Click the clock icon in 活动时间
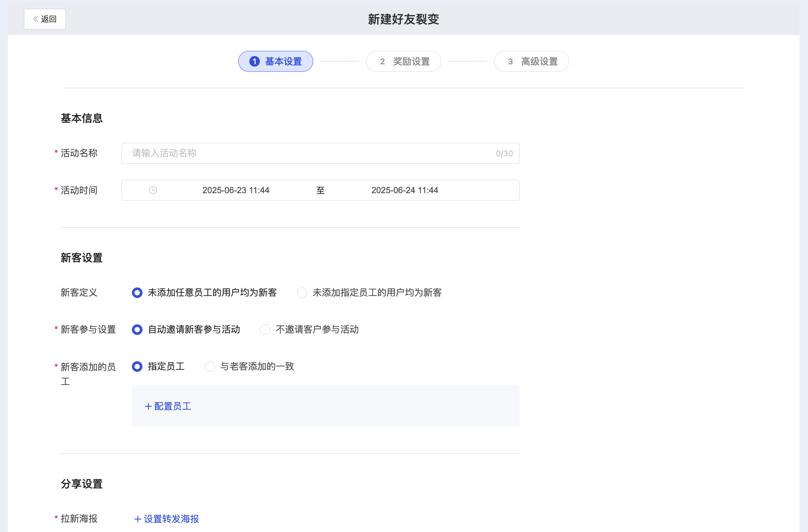 153,190
